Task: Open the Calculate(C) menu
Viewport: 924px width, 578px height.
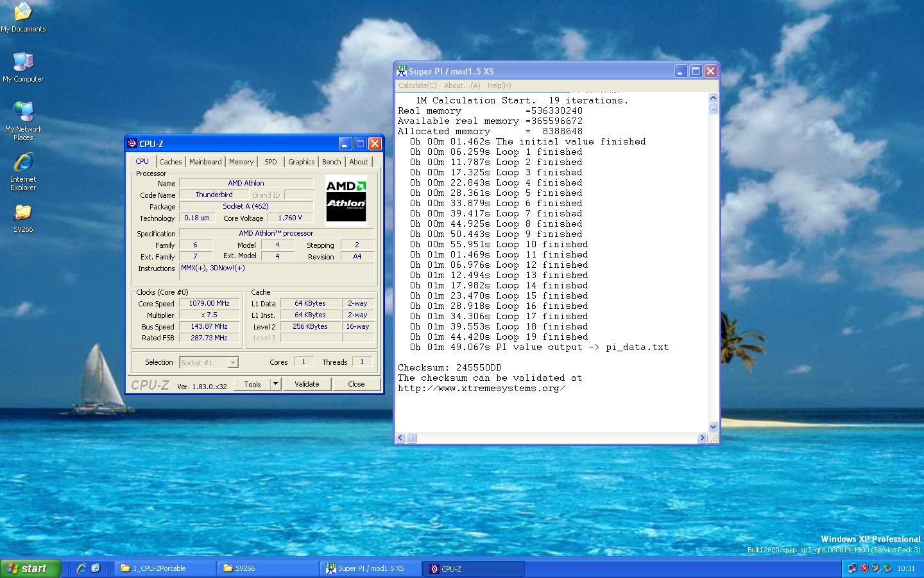Action: pos(417,85)
